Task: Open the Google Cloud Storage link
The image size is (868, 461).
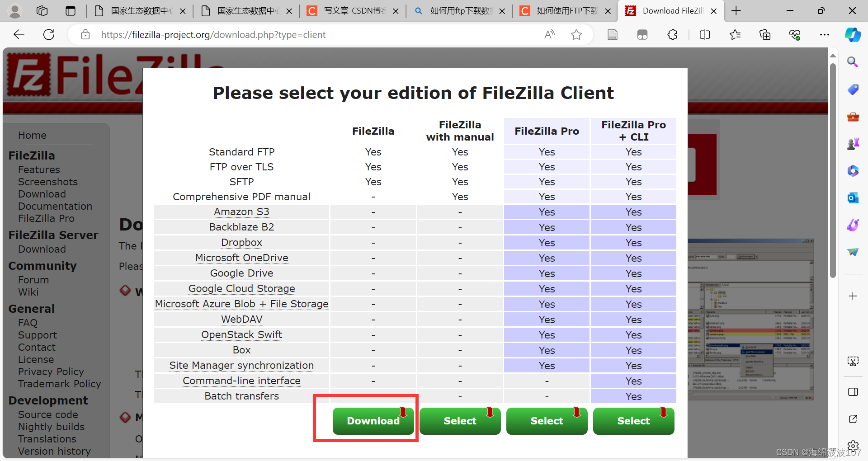Action: (241, 289)
